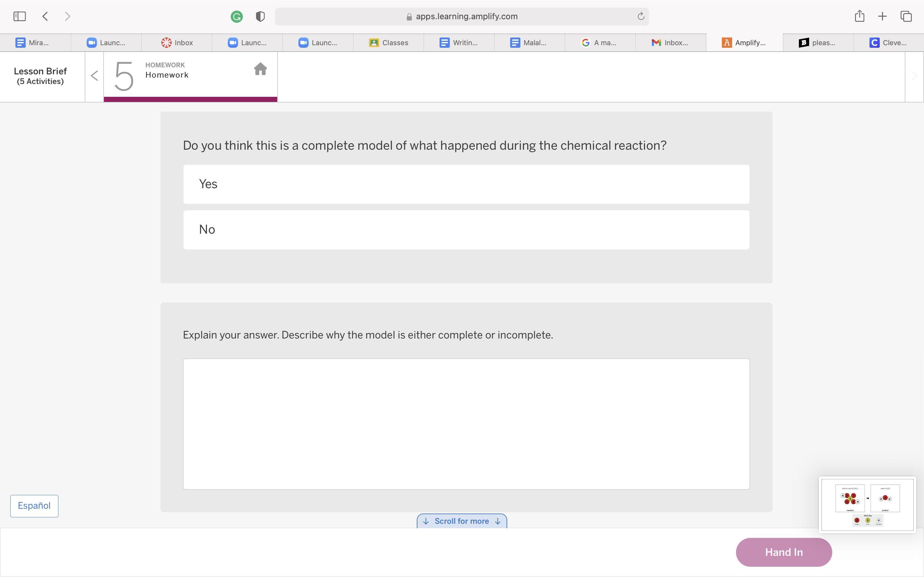Toggle Safari sidebar icon

coord(20,16)
